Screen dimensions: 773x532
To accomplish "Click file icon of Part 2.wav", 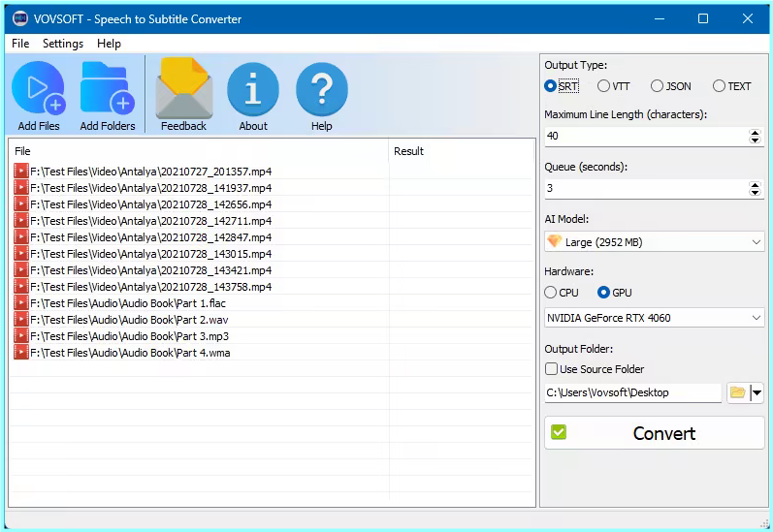I will coord(21,320).
